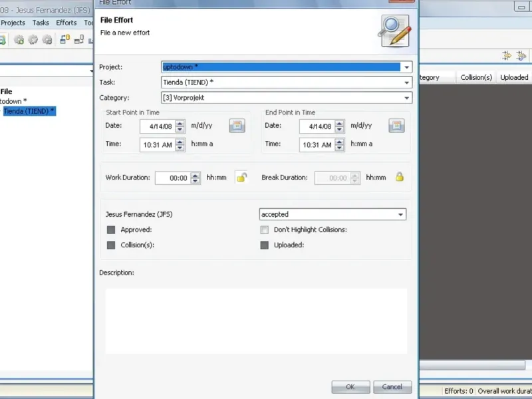Click in the end Time field
This screenshot has width=532, height=399.
click(x=318, y=145)
